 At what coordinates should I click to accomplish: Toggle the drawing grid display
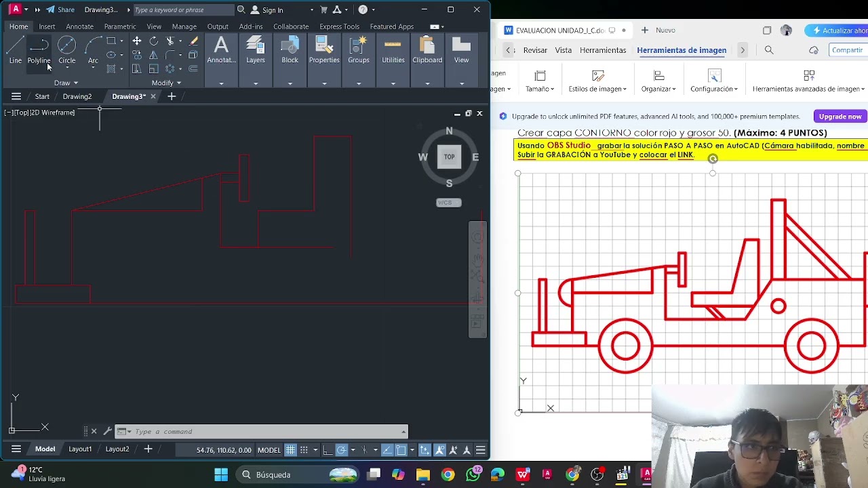(x=290, y=450)
